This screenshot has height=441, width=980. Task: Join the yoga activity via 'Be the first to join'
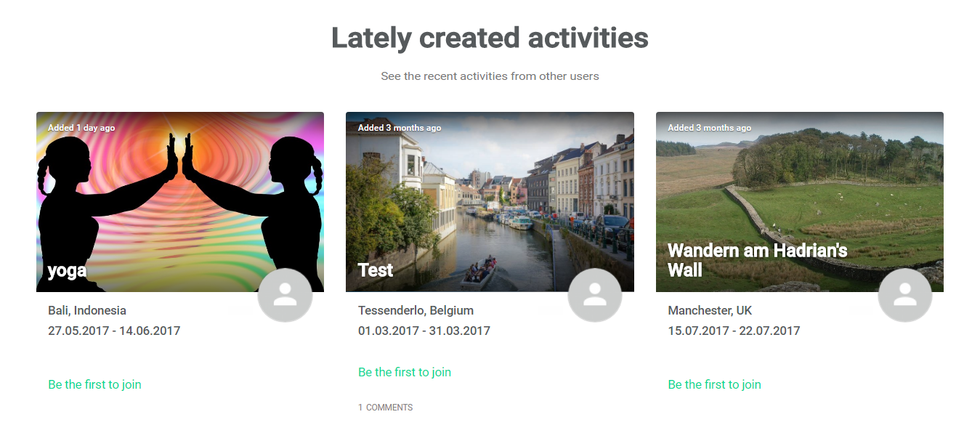[94, 384]
